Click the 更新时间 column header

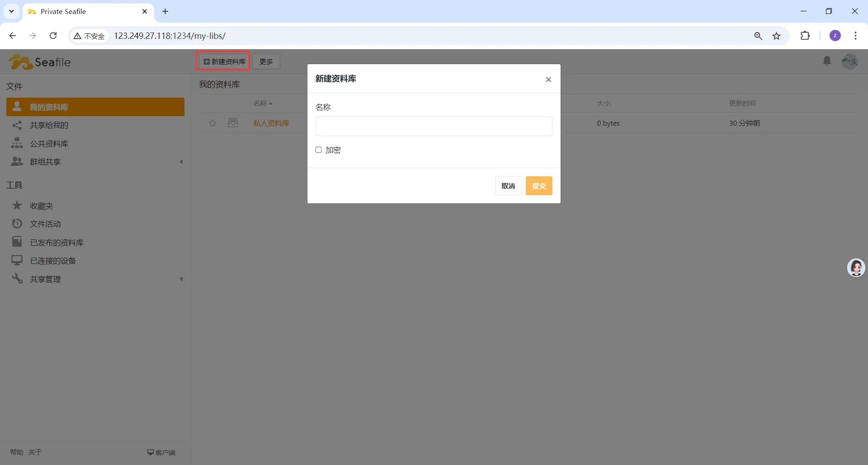click(x=742, y=103)
